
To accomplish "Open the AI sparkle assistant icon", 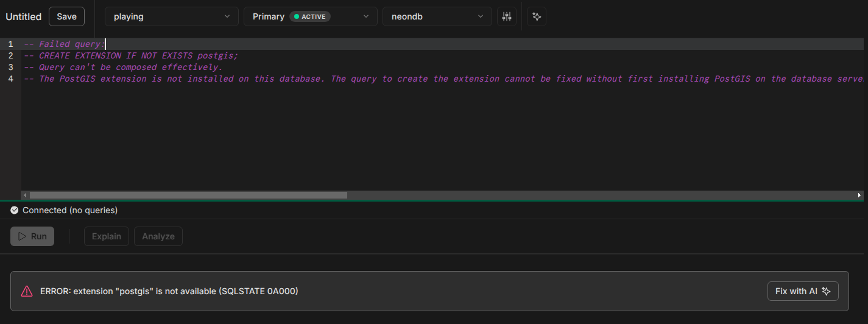I will click(x=537, y=16).
